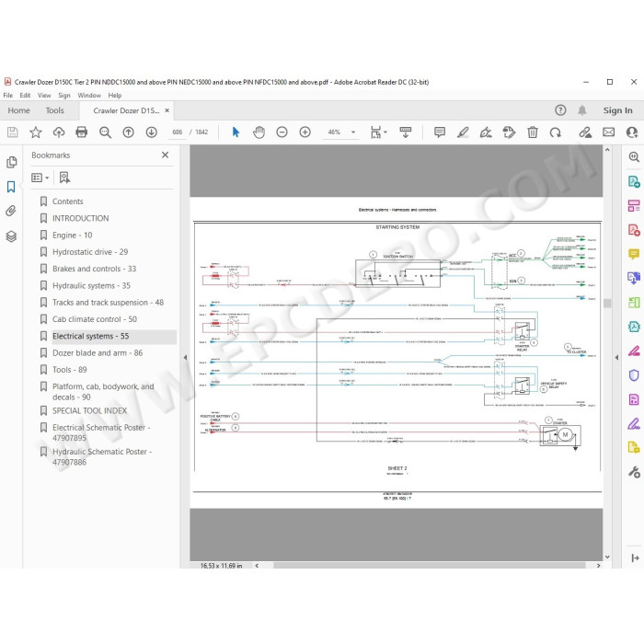Open Export PDF tool in right pane
Image resolution: width=644 pixels, height=644 pixels.
pyautogui.click(x=634, y=181)
